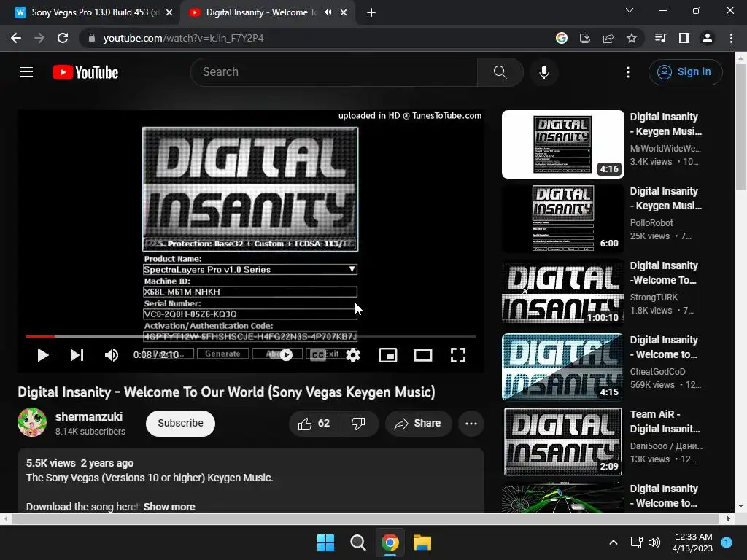747x560 pixels.
Task: Mute the video volume
Action: (111, 355)
